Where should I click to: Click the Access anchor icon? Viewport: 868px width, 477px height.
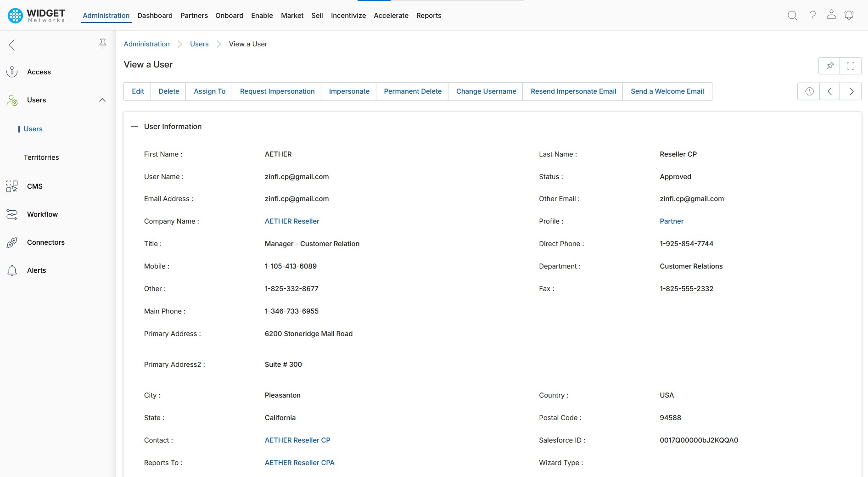click(x=12, y=72)
